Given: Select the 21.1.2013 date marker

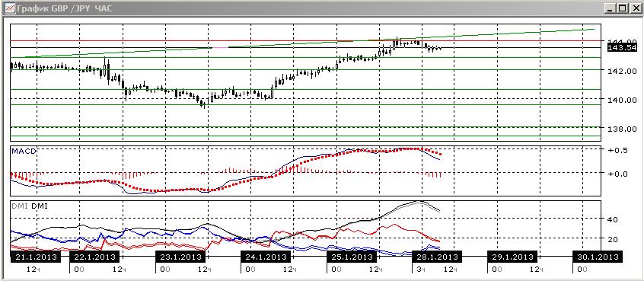Looking at the screenshot, I should click(35, 257).
